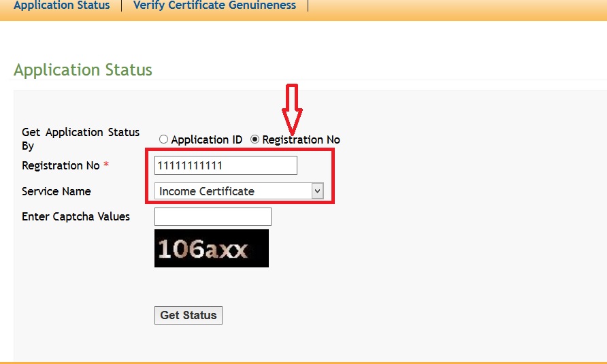The width and height of the screenshot is (607, 364).
Task: Focus the Enter Captcha Values text box
Action: pyautogui.click(x=212, y=217)
